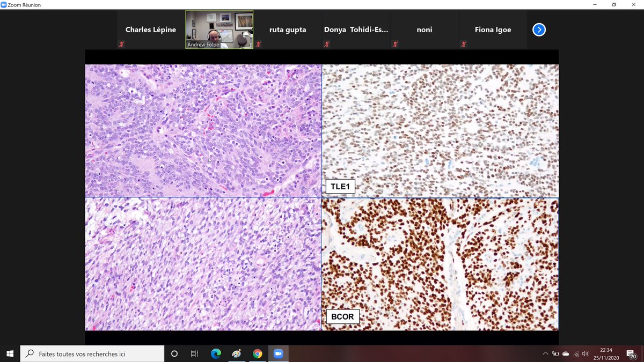644x362 pixels.
Task: Click the TLE1 label on shared slide
Action: [340, 187]
